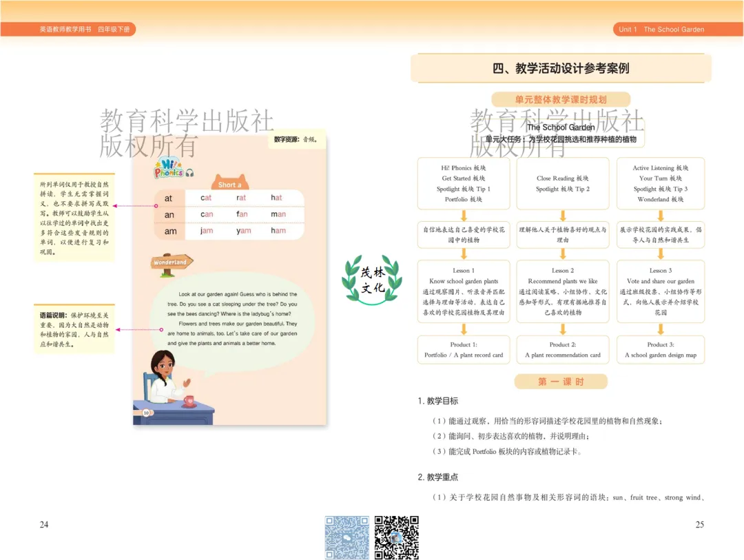Click the word 'man' in phonics table
Screen dimensions: 744x560
coord(278,214)
